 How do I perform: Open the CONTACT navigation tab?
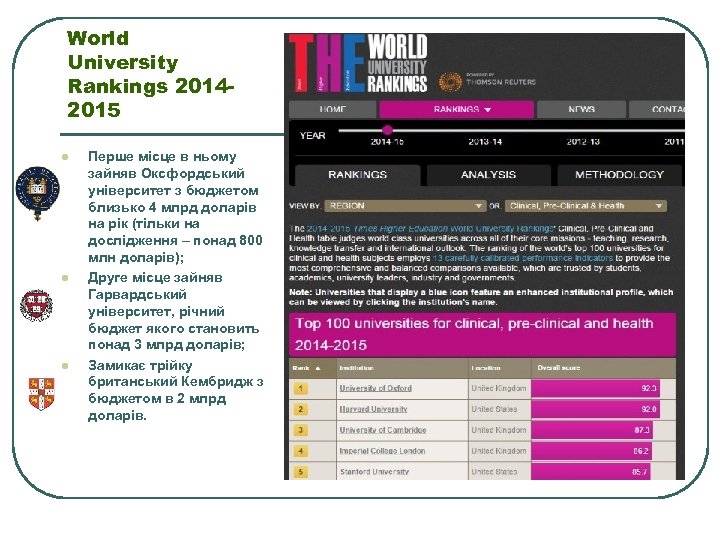tap(657, 109)
